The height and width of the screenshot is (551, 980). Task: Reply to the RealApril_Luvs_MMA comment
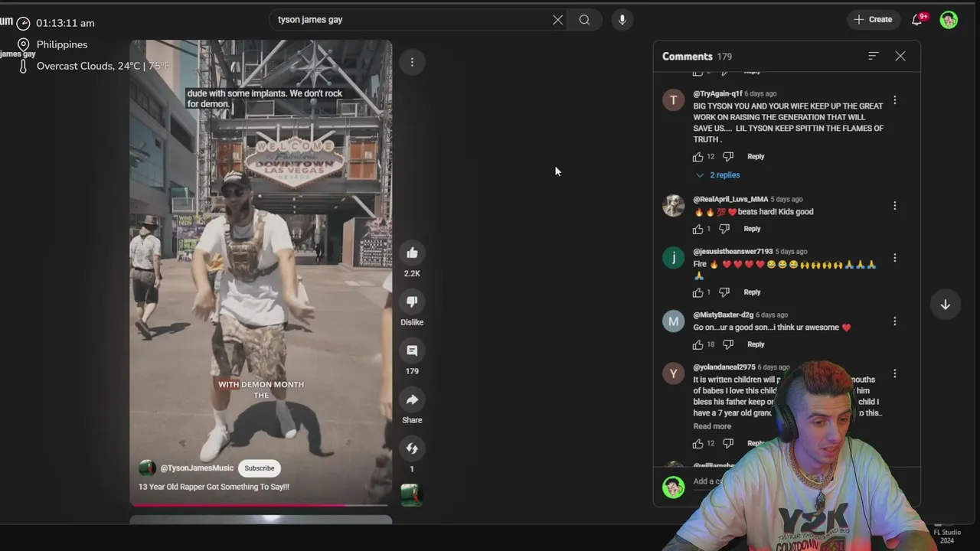[x=752, y=229]
